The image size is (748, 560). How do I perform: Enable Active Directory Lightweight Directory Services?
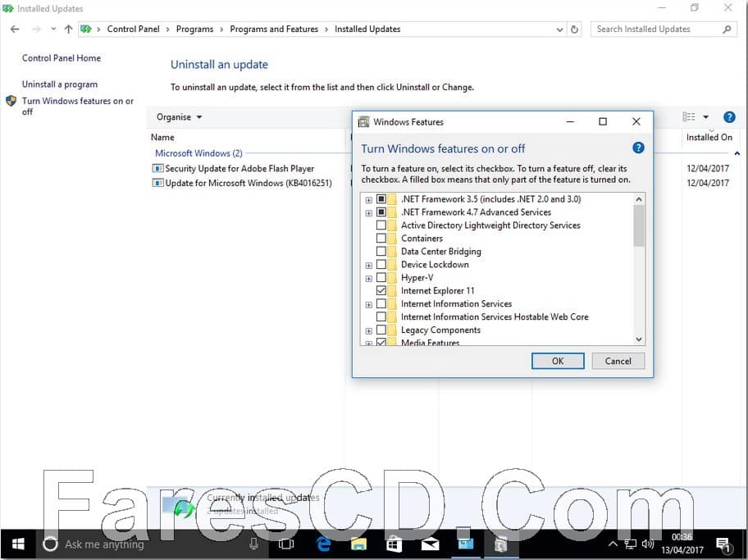pyautogui.click(x=381, y=225)
